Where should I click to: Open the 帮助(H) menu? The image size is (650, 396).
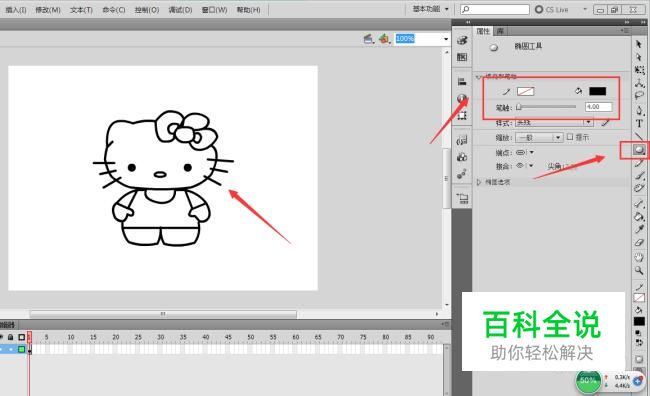click(248, 10)
